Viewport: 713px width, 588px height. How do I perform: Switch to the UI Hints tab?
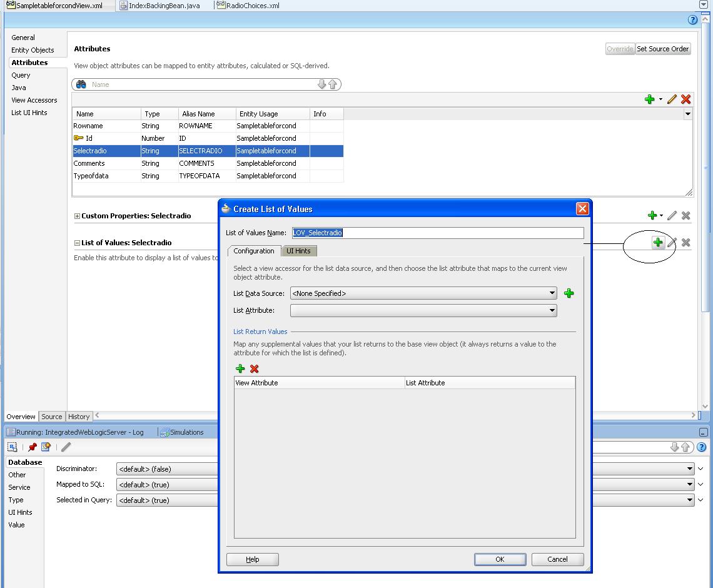299,251
